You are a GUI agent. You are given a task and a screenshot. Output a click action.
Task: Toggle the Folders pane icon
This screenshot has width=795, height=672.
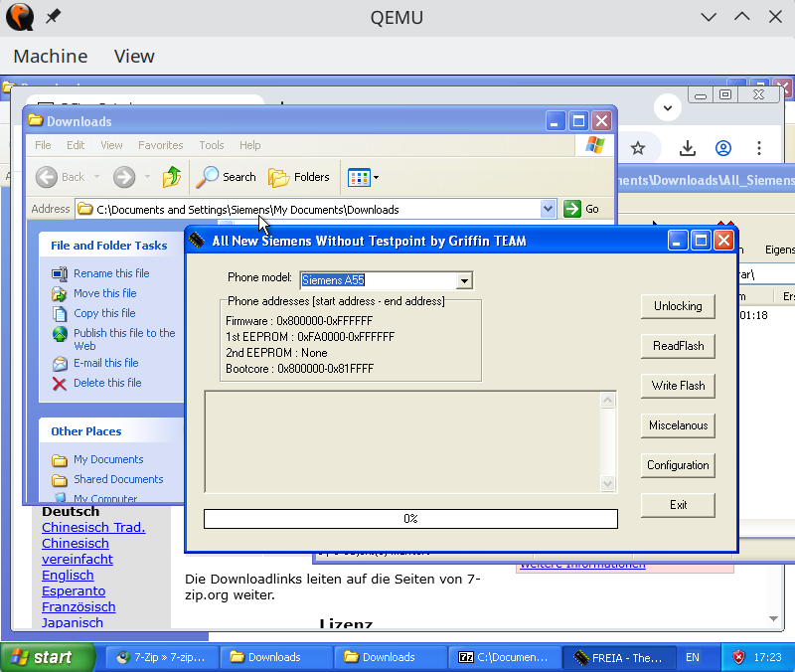(279, 177)
